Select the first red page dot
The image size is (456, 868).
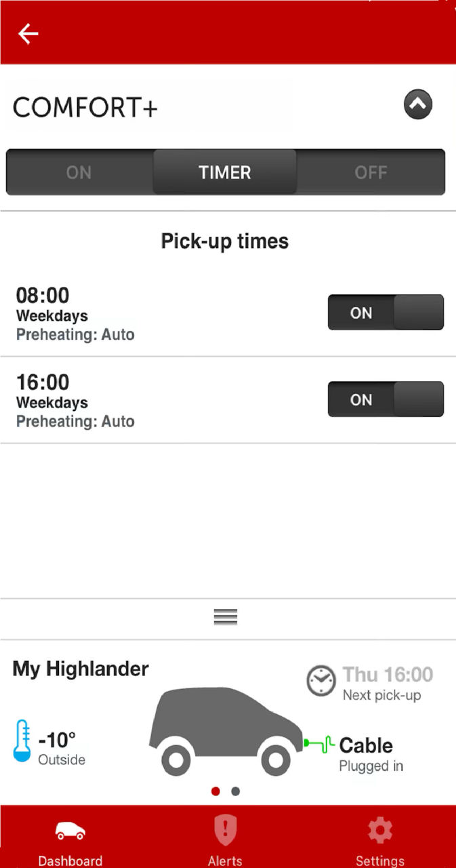(x=215, y=791)
